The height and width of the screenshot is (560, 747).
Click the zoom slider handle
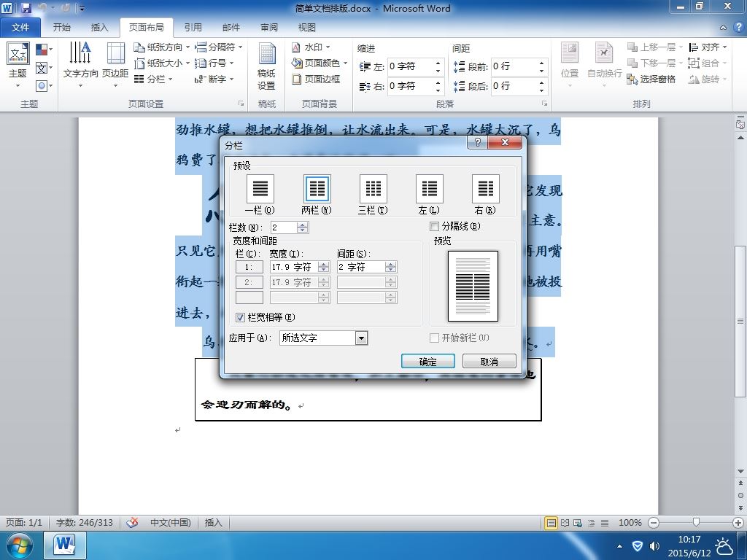[696, 523]
